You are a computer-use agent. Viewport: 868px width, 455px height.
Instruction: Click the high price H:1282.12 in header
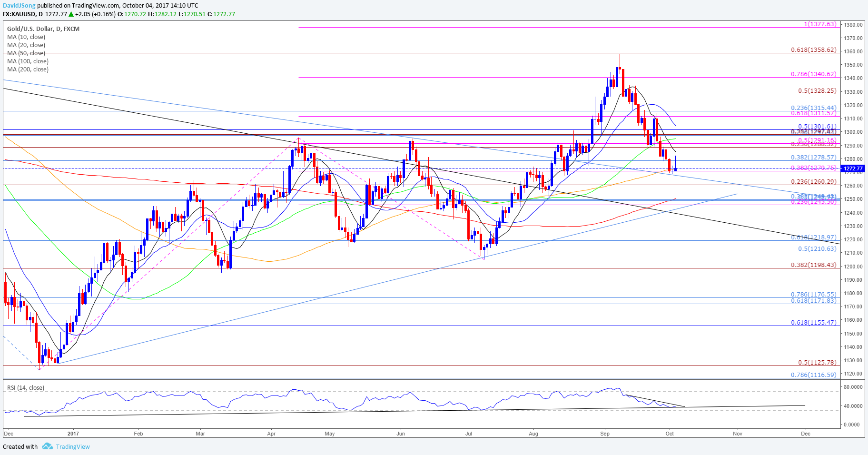pos(162,14)
